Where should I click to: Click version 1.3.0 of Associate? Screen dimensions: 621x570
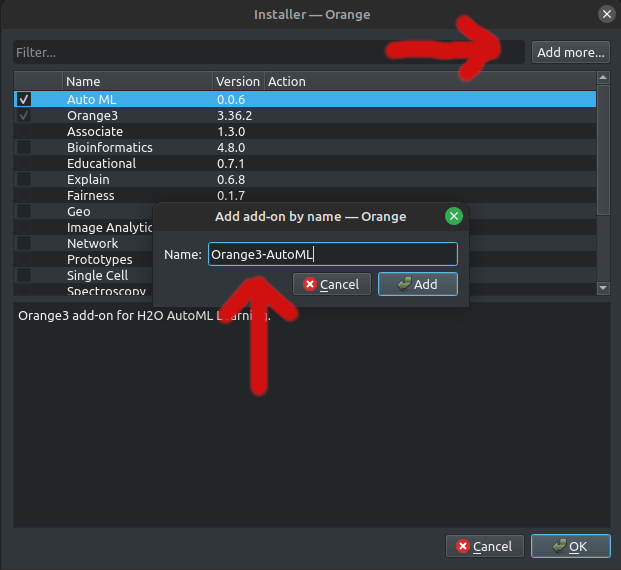click(231, 132)
